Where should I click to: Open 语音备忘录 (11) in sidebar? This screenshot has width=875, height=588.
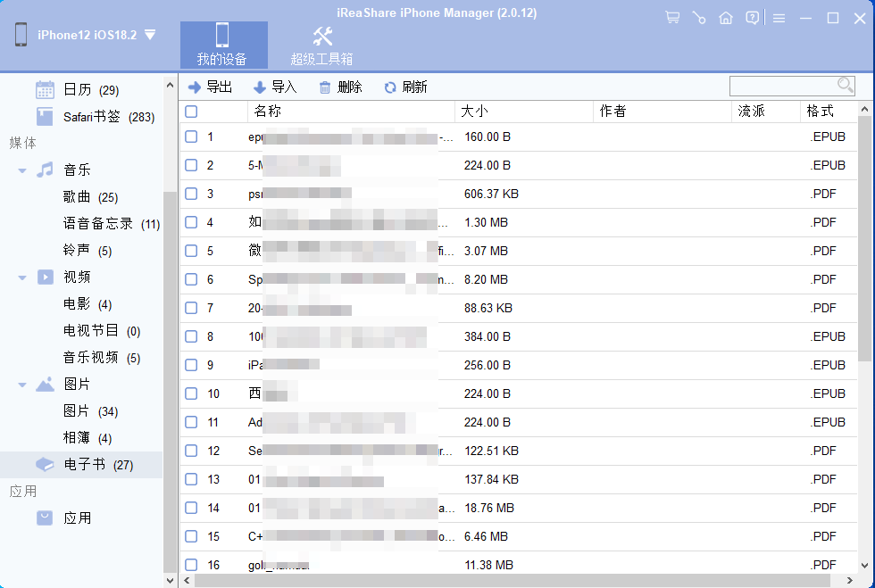[x=112, y=224]
